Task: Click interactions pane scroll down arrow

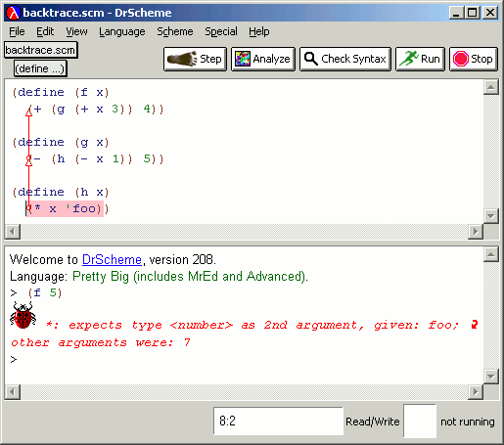Action: coord(491,377)
